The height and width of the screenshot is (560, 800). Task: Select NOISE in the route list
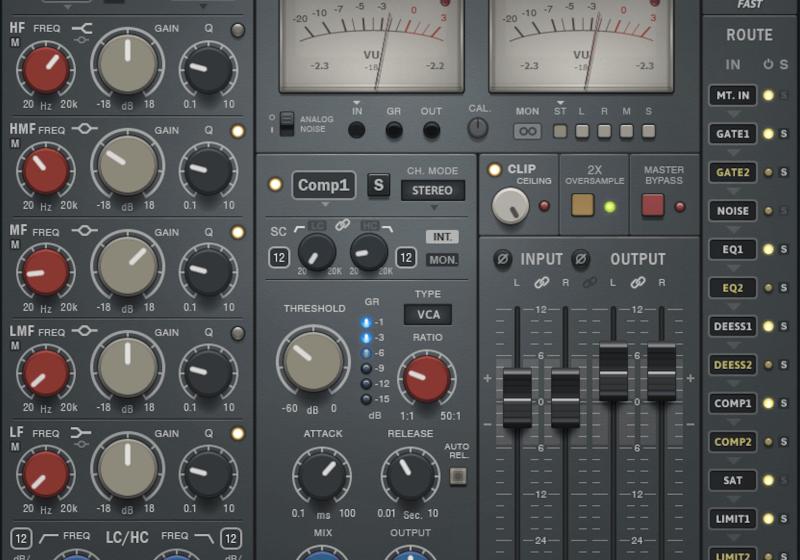pyautogui.click(x=733, y=211)
